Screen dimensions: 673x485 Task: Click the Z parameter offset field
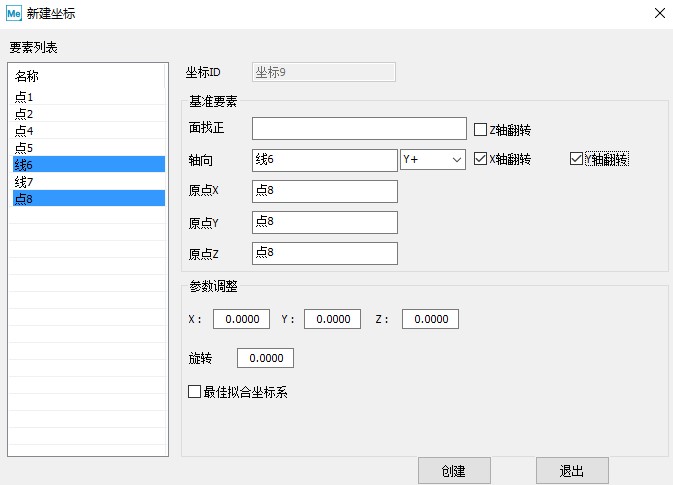(430, 319)
